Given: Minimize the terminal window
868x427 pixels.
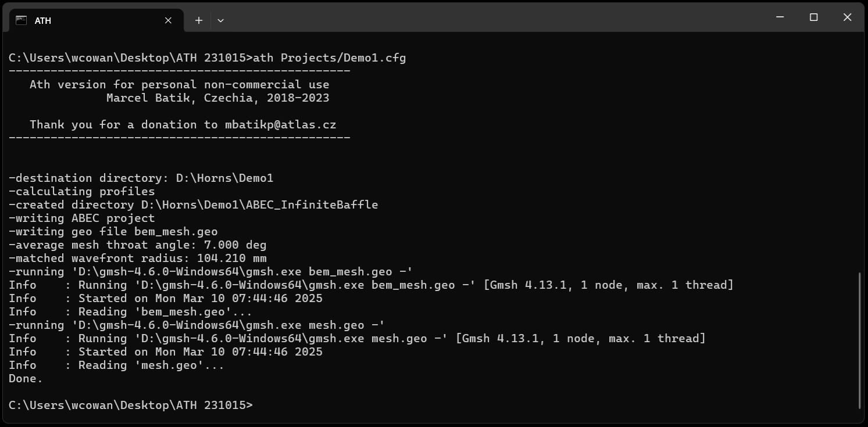Looking at the screenshot, I should [x=780, y=17].
